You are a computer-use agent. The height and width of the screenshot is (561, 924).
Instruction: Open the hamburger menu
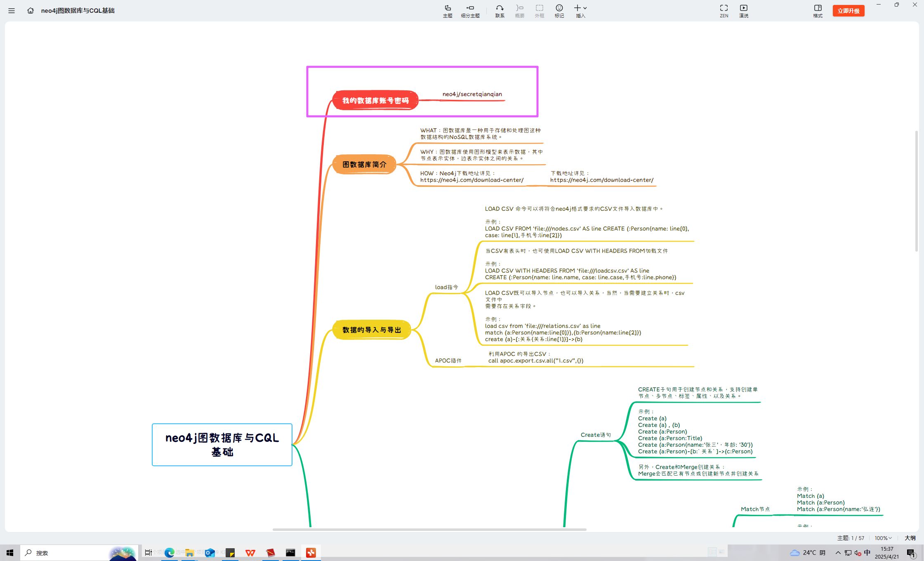click(x=12, y=11)
